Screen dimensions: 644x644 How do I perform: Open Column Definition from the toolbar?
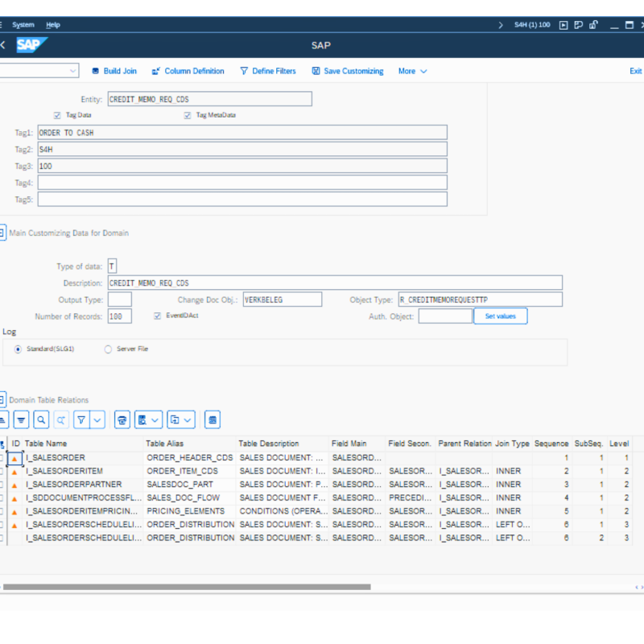(156, 71)
